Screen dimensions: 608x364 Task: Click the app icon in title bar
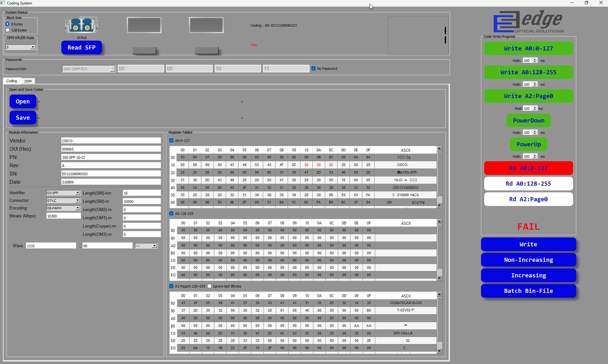(3, 3)
